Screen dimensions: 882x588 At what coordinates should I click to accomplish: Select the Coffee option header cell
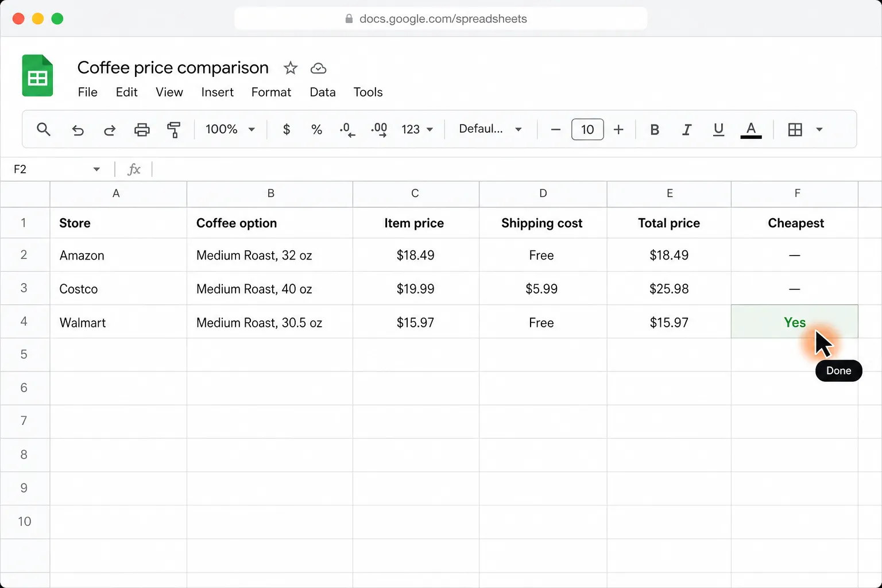270,223
